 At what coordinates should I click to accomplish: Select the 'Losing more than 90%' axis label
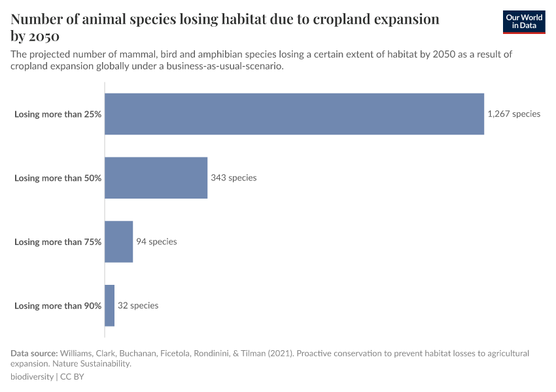coord(58,306)
